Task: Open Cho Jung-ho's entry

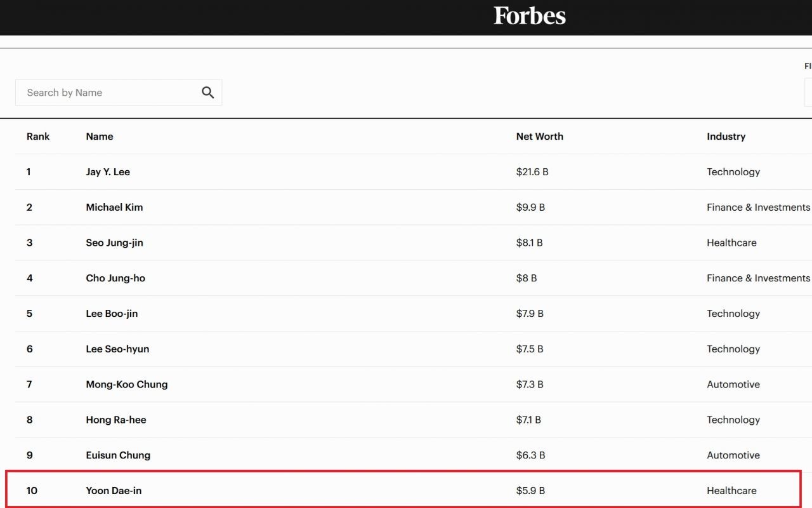Action: [115, 278]
